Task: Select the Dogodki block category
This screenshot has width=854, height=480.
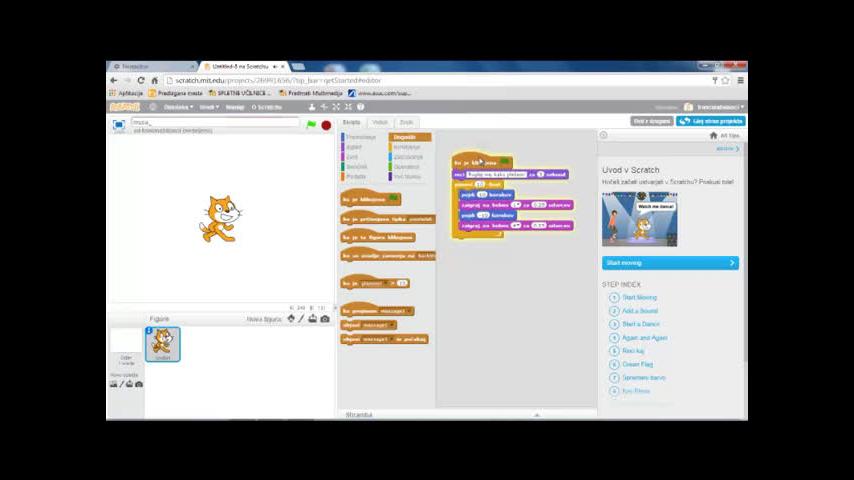Action: click(x=405, y=137)
